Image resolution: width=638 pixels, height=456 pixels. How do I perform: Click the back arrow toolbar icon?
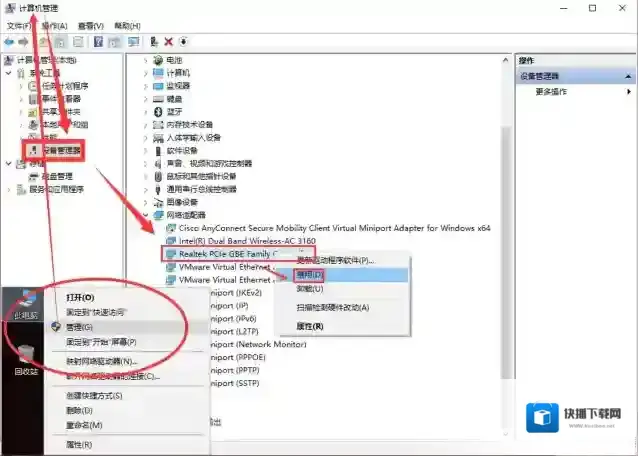coord(9,42)
